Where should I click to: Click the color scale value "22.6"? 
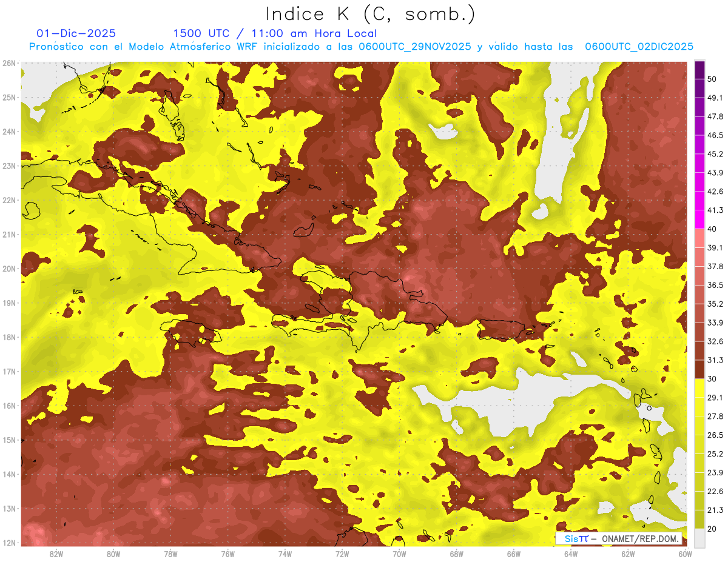tap(715, 491)
